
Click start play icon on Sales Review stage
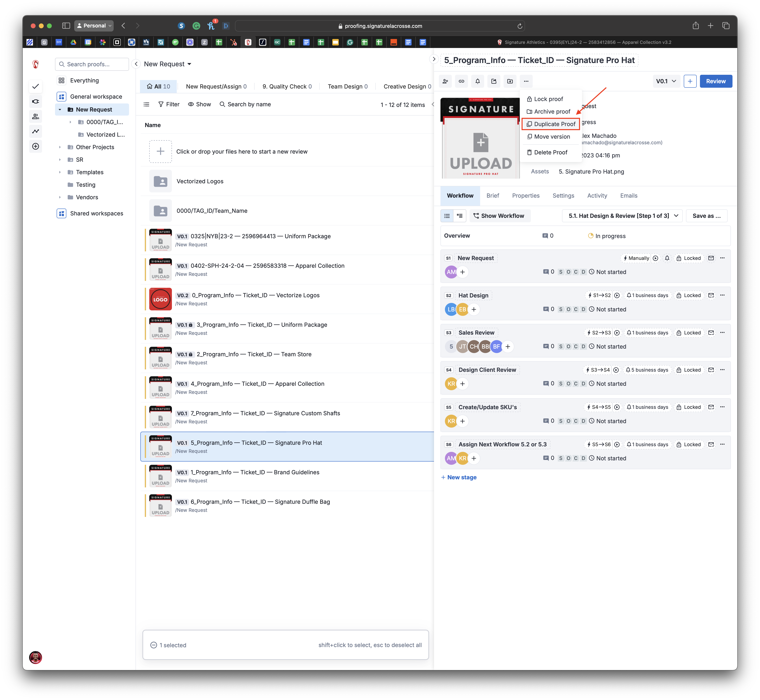pos(617,333)
